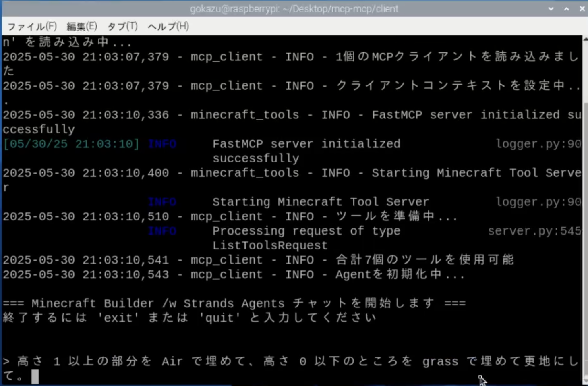Open the 編集(E) edit menu
Screen dimensions: 588x386
point(81,27)
